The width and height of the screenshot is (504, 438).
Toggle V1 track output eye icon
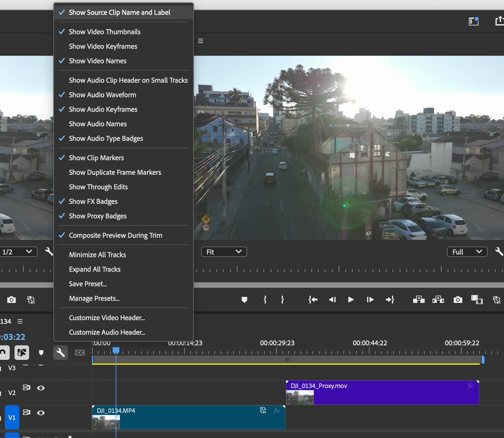[x=41, y=413]
